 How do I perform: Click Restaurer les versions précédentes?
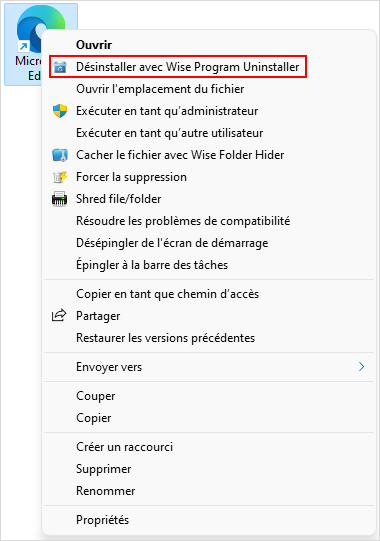tap(165, 338)
